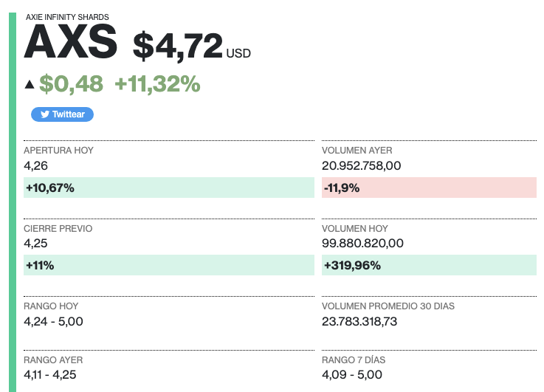Click the 4,25 previous close value
The height and width of the screenshot is (392, 544).
(35, 244)
